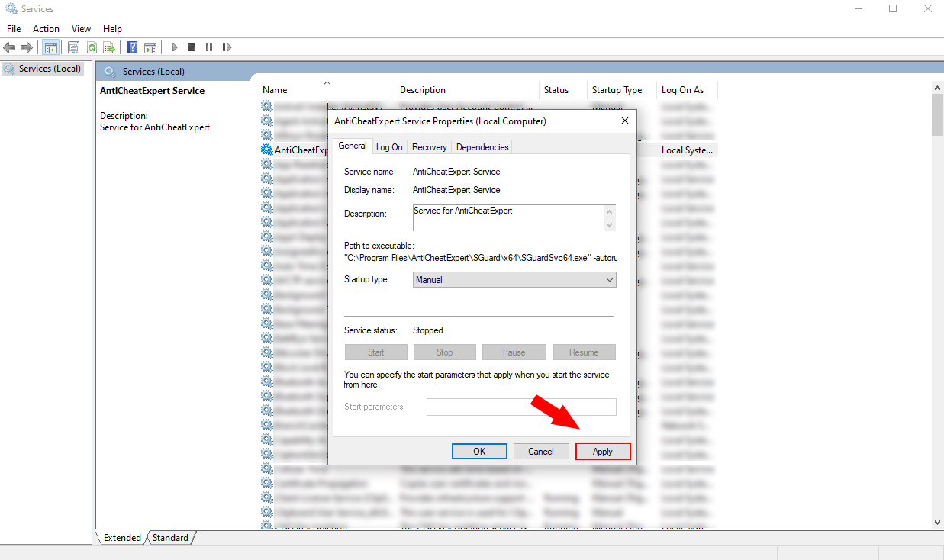Open the Help menu
The width and height of the screenshot is (944, 560).
pos(112,29)
